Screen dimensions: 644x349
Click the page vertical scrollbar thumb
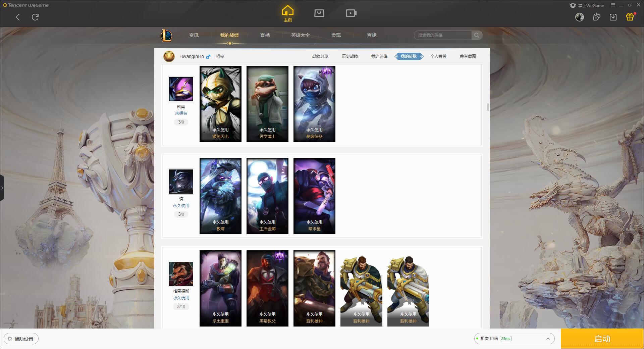click(x=488, y=107)
